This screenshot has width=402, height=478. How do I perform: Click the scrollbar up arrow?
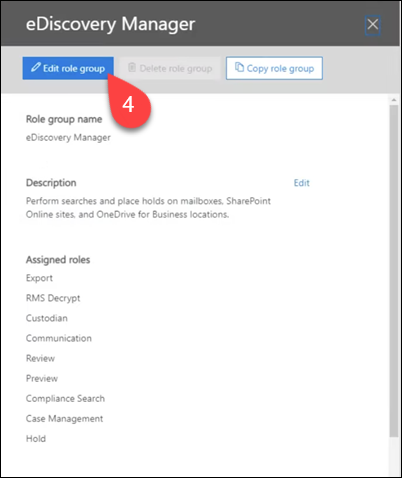394,100
